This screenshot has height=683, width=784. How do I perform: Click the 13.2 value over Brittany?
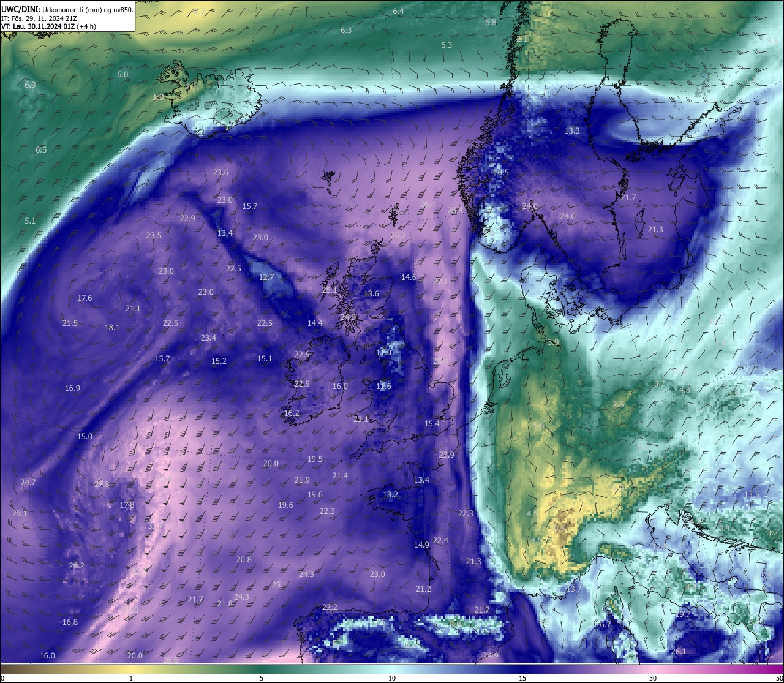coord(390,495)
